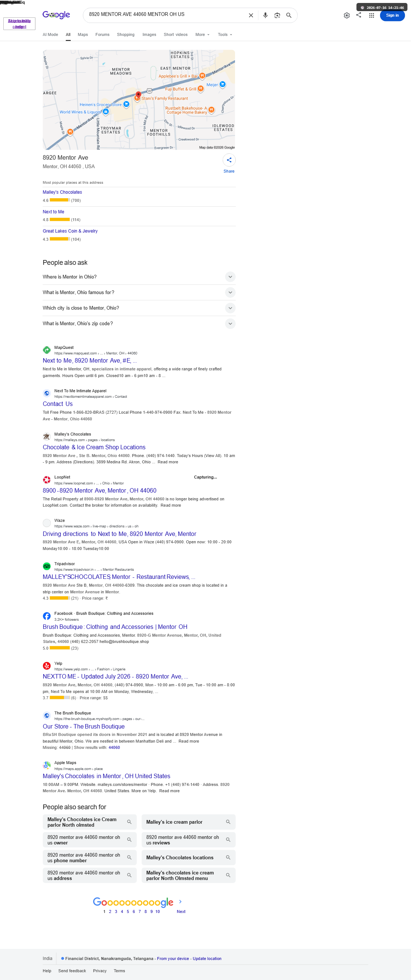This screenshot has width=416, height=980.
Task: Open Brush Boutique Facebook result title
Action: click(x=115, y=627)
